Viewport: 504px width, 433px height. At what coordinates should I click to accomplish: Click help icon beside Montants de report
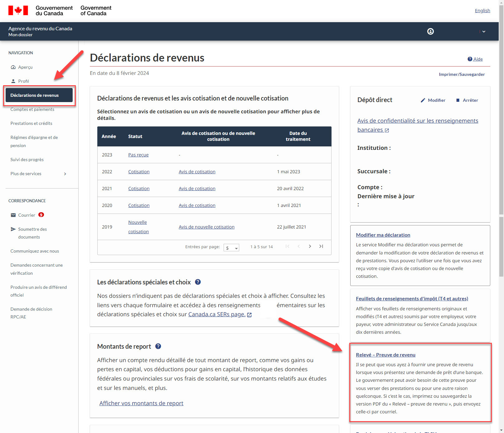coord(158,346)
